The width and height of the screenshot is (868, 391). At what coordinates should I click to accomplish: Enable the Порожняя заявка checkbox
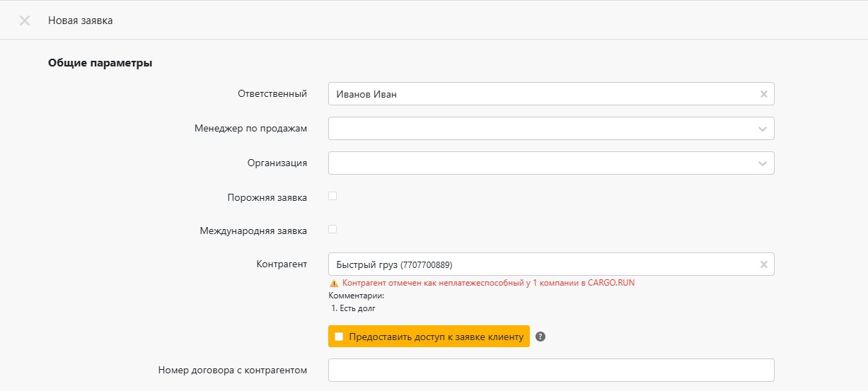point(332,196)
